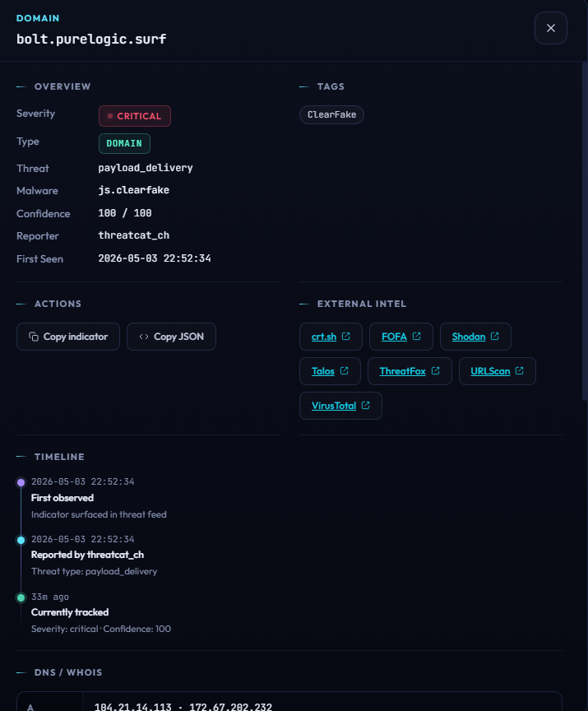Click external-link icon next to VirusTotal

(366, 405)
